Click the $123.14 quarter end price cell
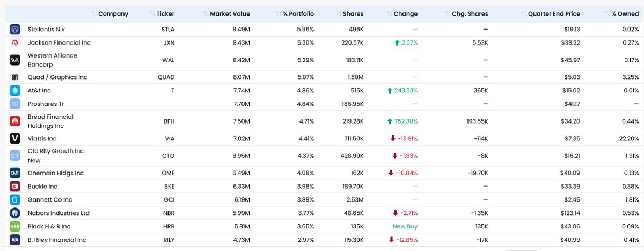Screen dimensions: 644x251 pyautogui.click(x=569, y=213)
